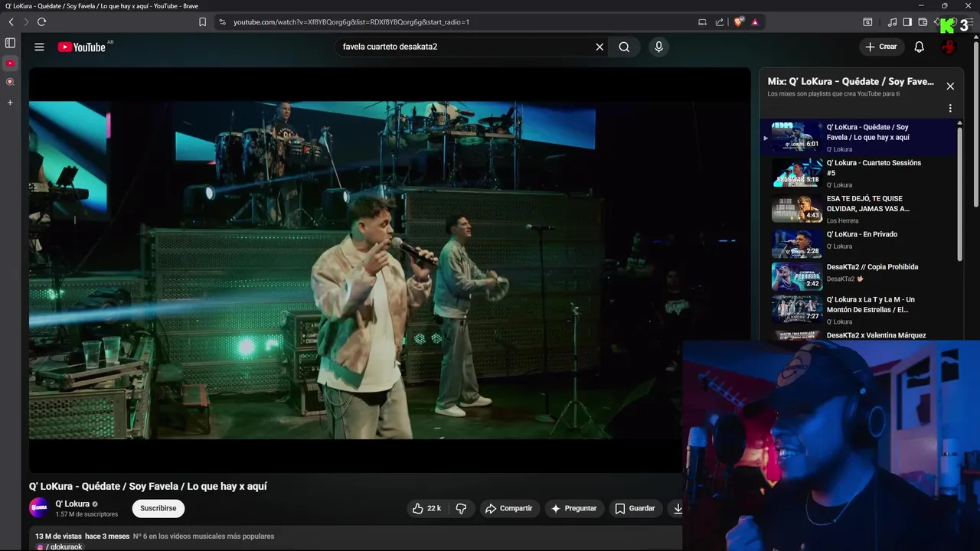Go back with the browser back arrow
The image size is (980, 551).
tap(11, 22)
